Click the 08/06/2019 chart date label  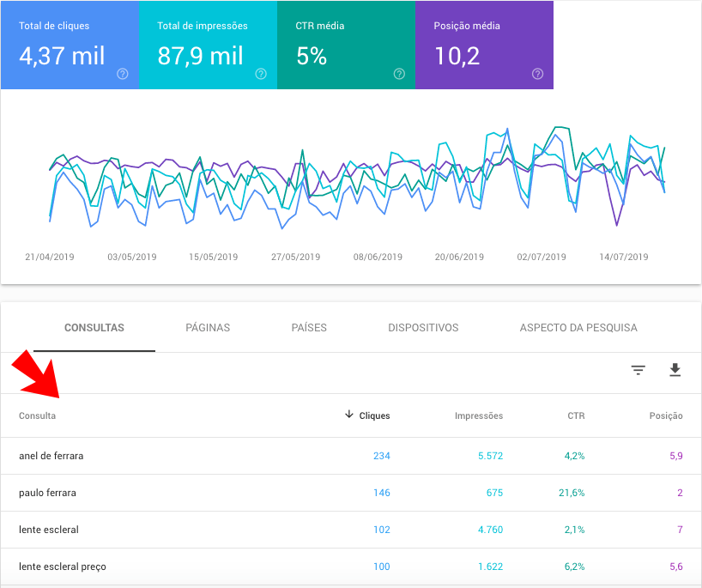coord(378,257)
